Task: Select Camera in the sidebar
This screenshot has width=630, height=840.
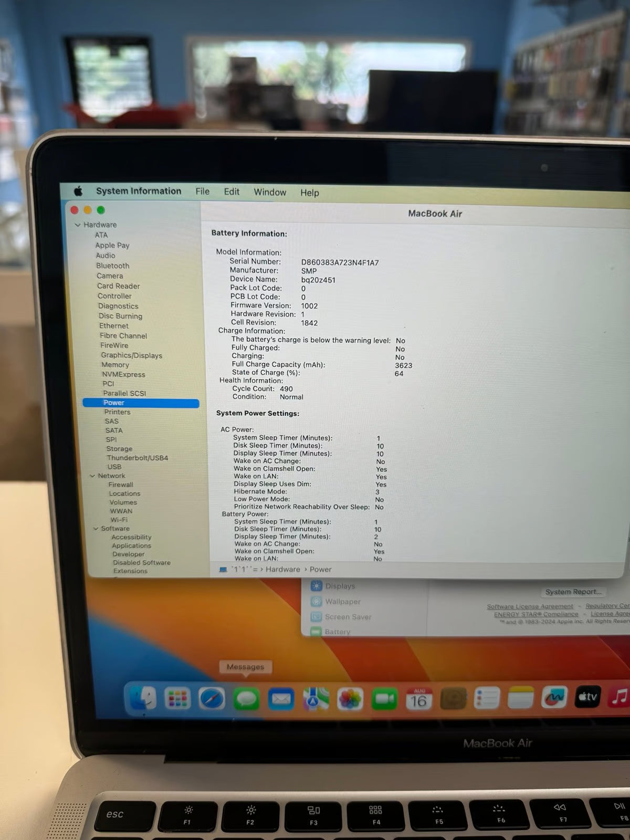Action: (x=110, y=276)
